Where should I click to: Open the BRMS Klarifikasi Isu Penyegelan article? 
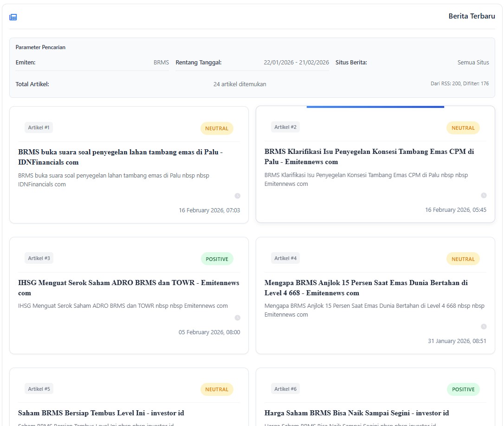point(369,157)
